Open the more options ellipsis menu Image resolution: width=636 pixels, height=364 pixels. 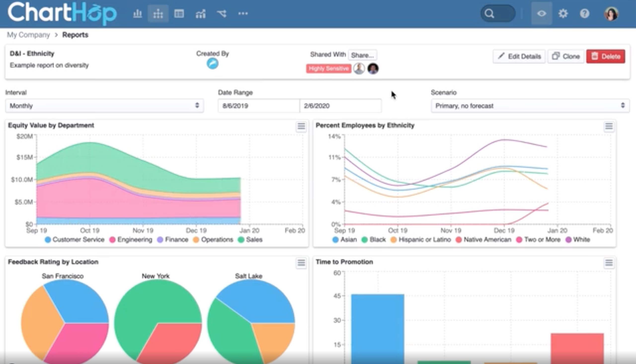[243, 13]
